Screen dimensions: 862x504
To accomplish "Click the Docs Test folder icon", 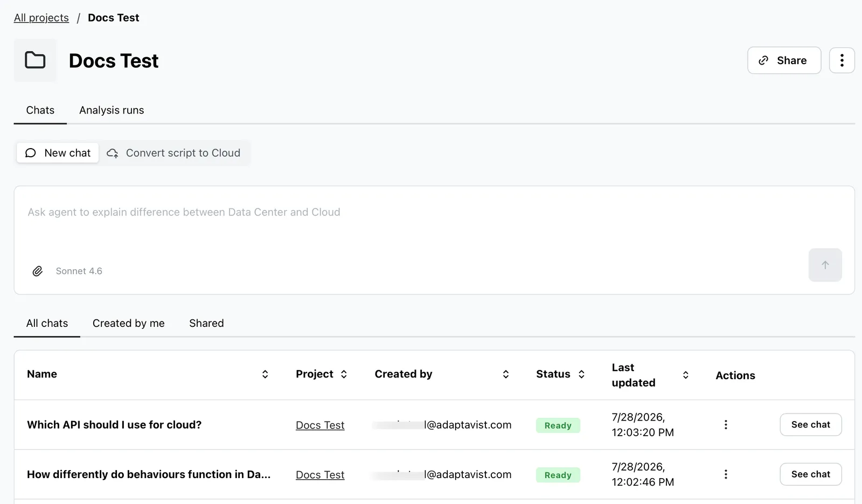I will click(x=35, y=60).
